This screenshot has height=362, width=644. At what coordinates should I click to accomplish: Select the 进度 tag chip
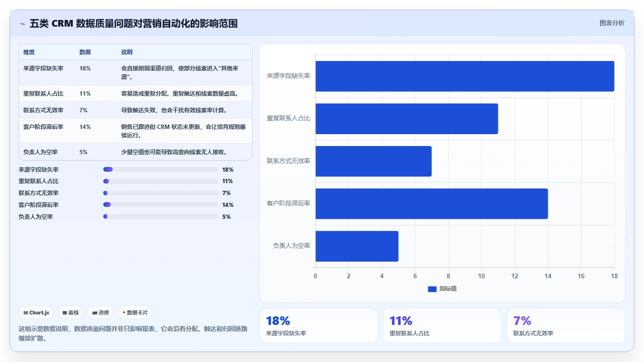[100, 313]
